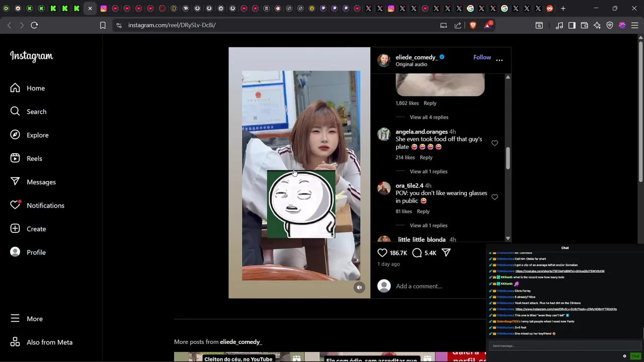Go to the Explore section
The height and width of the screenshot is (362, 644).
30,135
